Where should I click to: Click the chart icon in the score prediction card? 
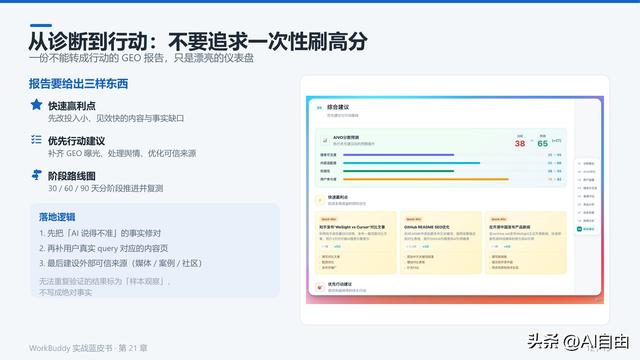click(325, 140)
